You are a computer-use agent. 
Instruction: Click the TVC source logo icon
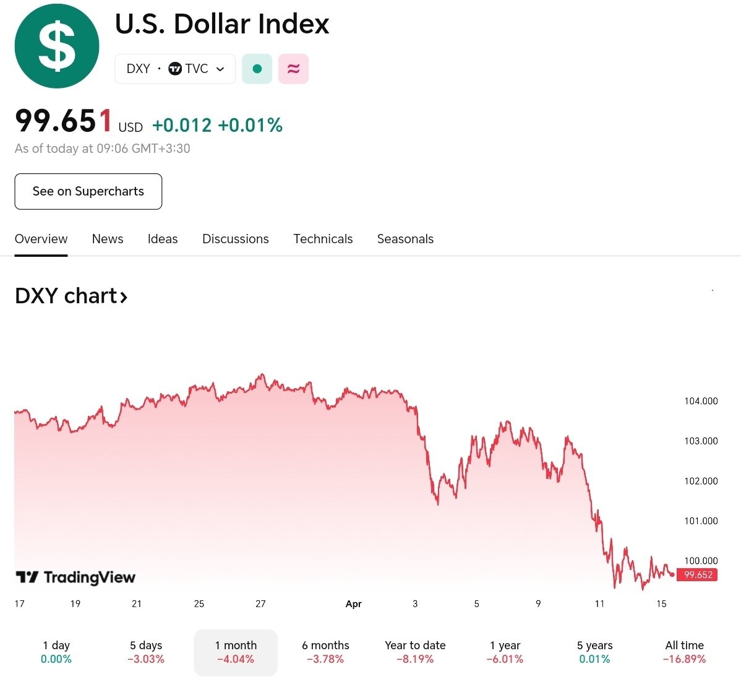click(x=175, y=69)
